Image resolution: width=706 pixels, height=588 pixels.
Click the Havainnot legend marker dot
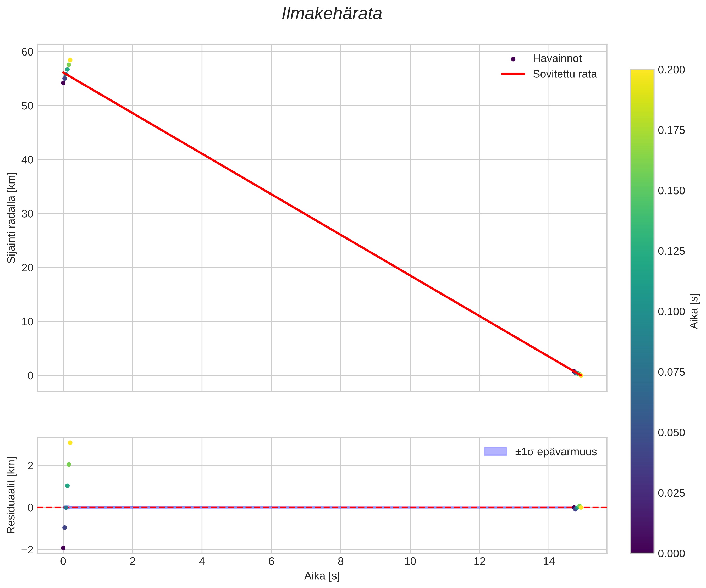click(513, 59)
